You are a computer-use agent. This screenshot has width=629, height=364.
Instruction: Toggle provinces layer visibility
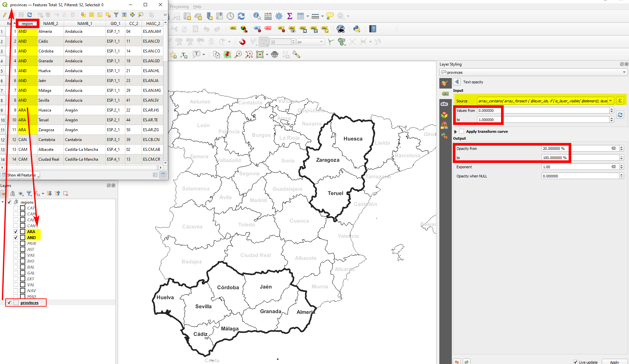click(9, 302)
